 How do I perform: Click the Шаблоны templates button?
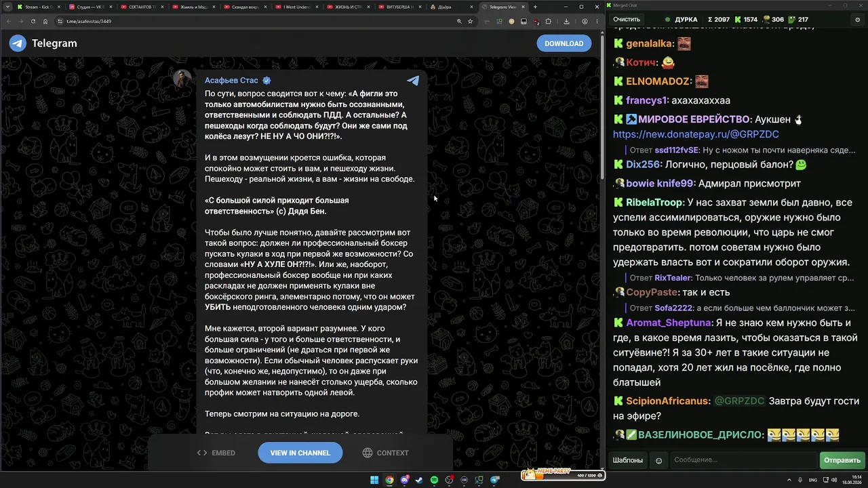[627, 460]
